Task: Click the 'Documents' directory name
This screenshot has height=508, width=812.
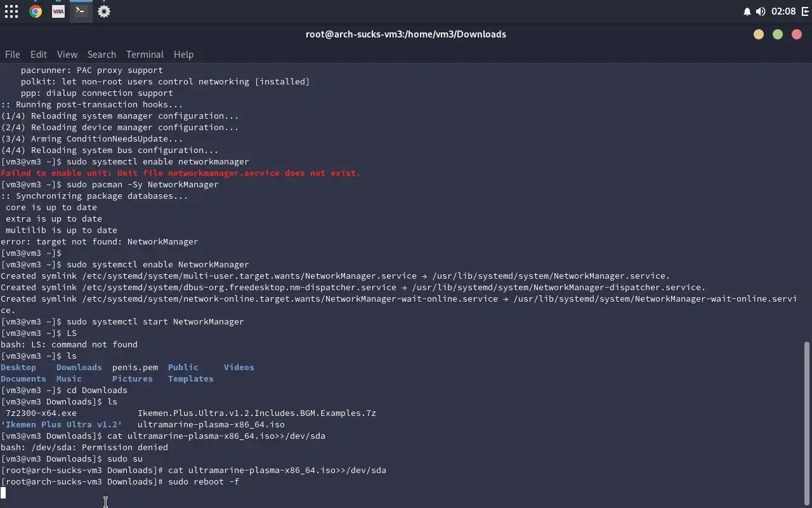Action: coord(23,378)
